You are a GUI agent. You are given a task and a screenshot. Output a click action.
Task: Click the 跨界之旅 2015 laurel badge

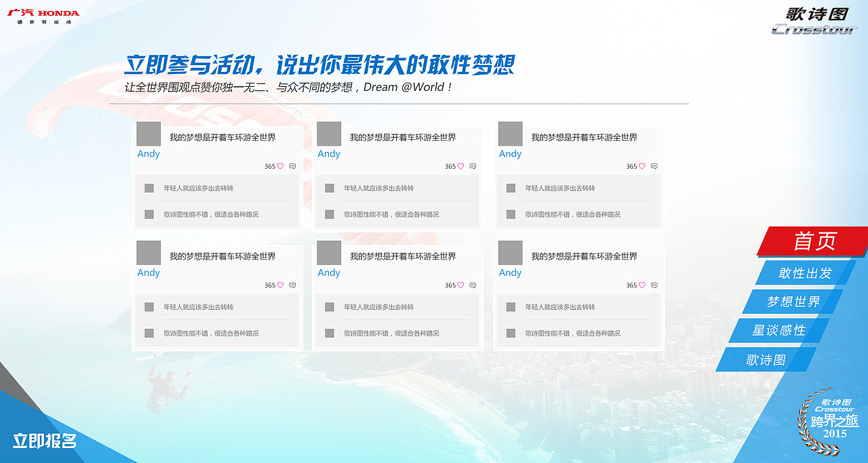(829, 420)
